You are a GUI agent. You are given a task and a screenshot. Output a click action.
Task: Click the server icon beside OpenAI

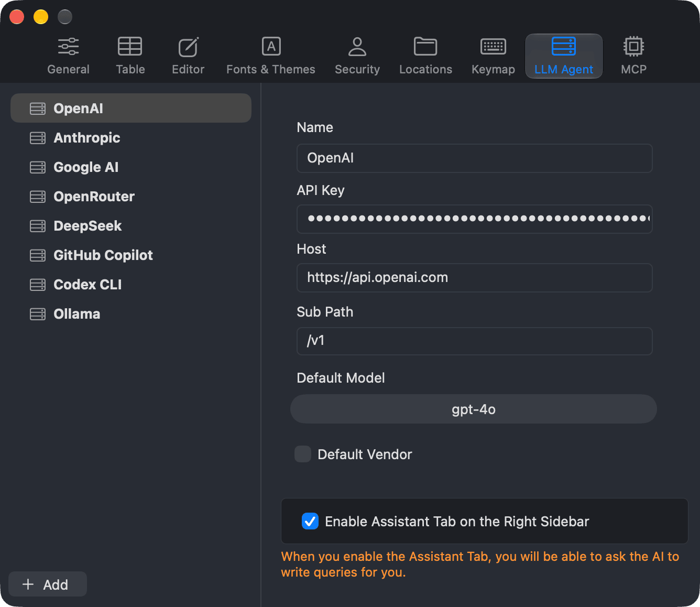click(38, 109)
